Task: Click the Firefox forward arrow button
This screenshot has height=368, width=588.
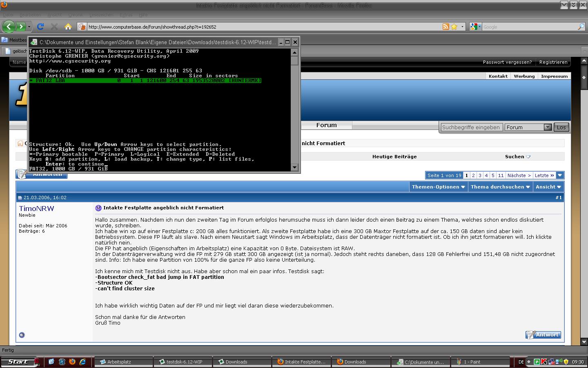Action: pyautogui.click(x=21, y=27)
